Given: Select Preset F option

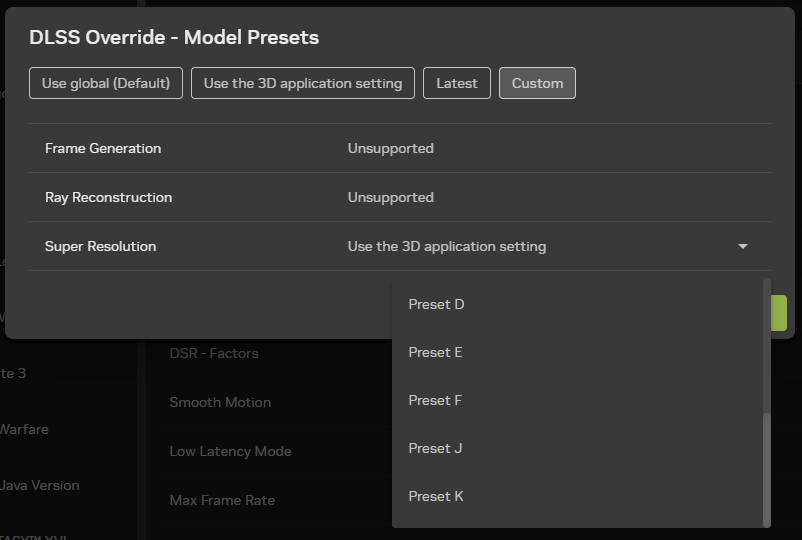Looking at the screenshot, I should pyautogui.click(x=436, y=400).
